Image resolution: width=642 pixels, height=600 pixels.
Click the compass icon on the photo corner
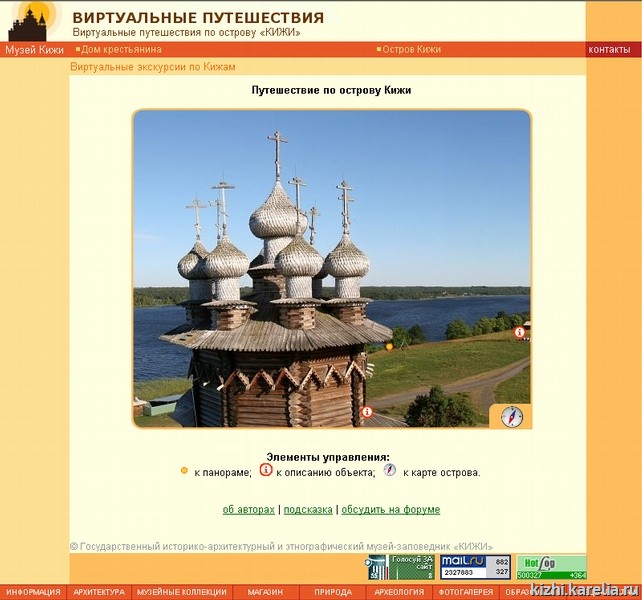pyautogui.click(x=512, y=416)
